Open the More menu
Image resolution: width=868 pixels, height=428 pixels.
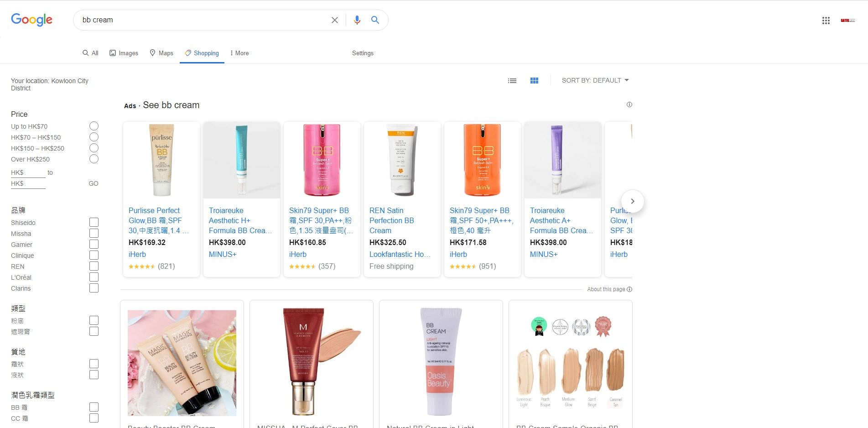[239, 53]
